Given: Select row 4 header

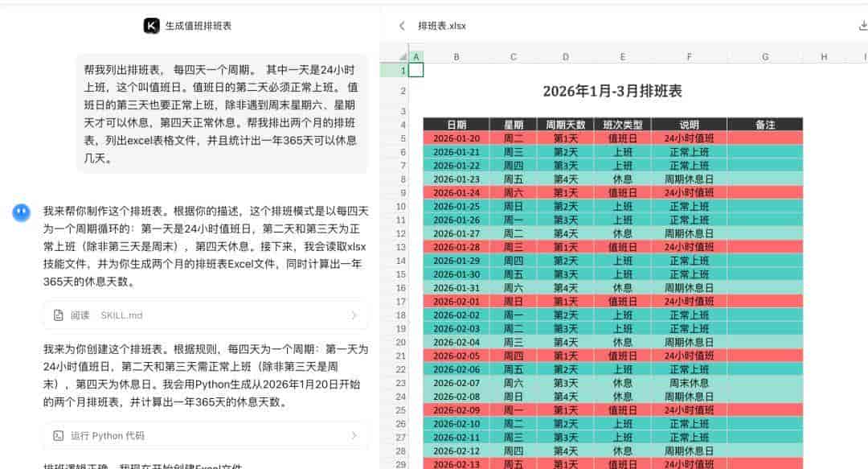Looking at the screenshot, I should point(395,125).
